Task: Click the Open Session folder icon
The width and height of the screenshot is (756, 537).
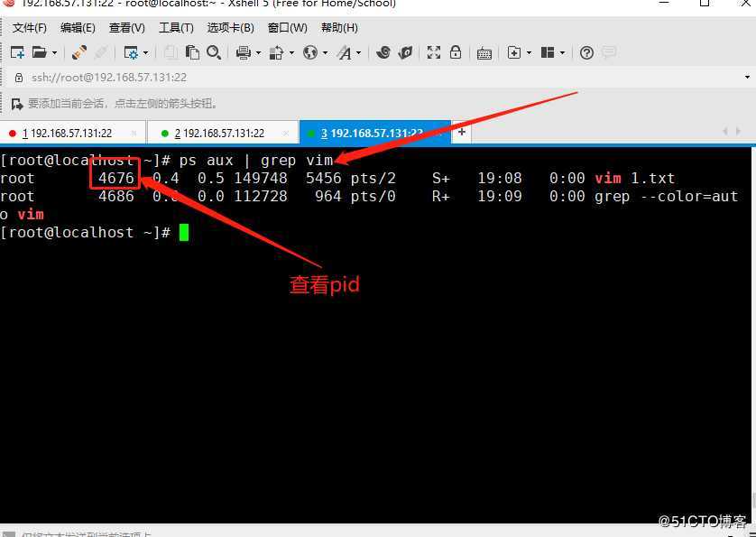Action: 40,52
